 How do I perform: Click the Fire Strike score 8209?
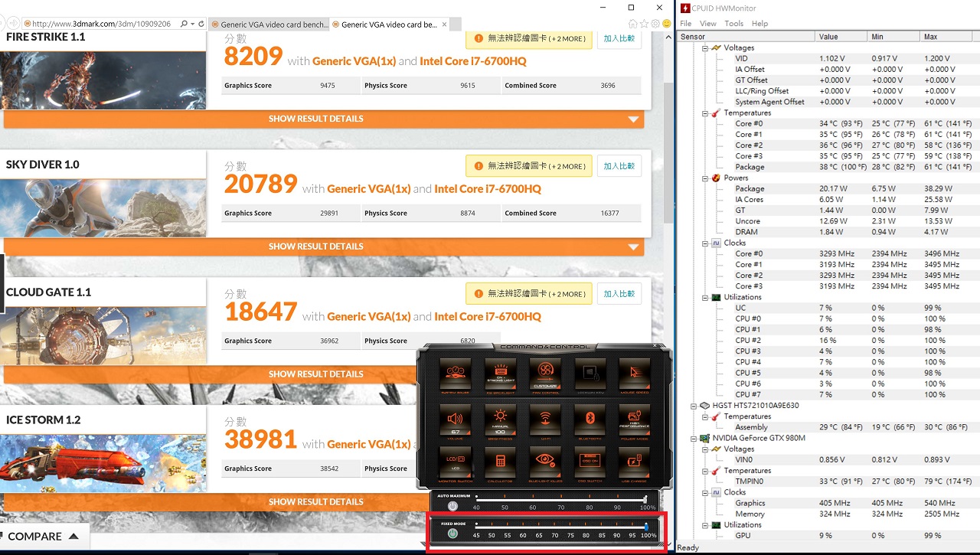point(253,57)
